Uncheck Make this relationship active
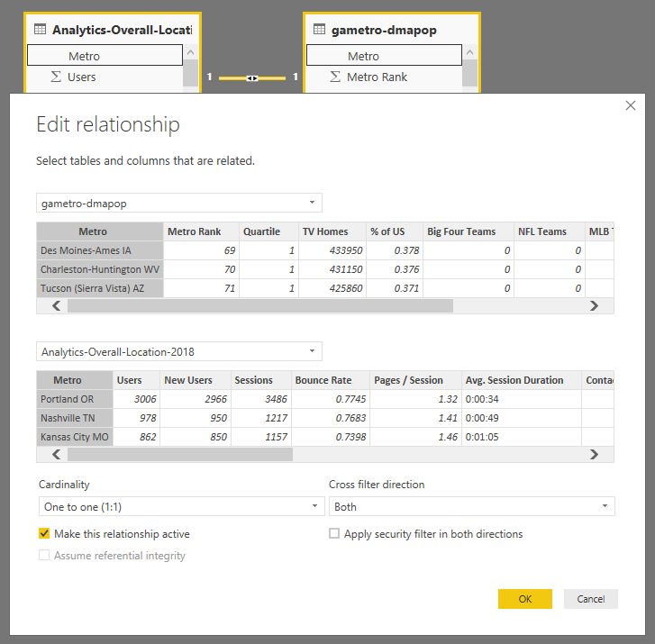Image resolution: width=655 pixels, height=644 pixels. point(44,534)
